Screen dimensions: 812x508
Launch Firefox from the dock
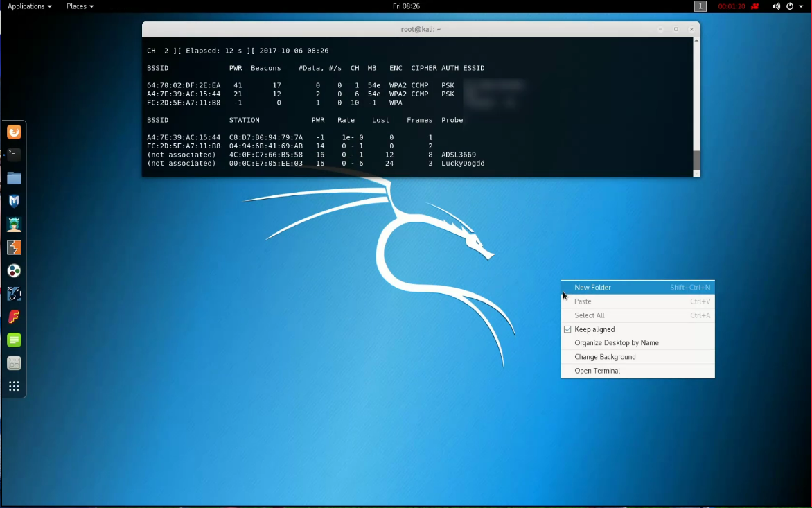click(14, 131)
